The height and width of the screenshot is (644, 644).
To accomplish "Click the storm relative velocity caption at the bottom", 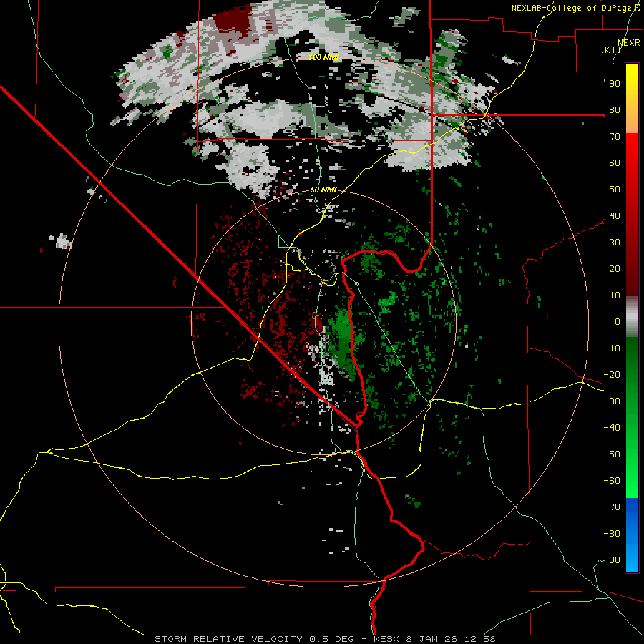I will [x=325, y=639].
